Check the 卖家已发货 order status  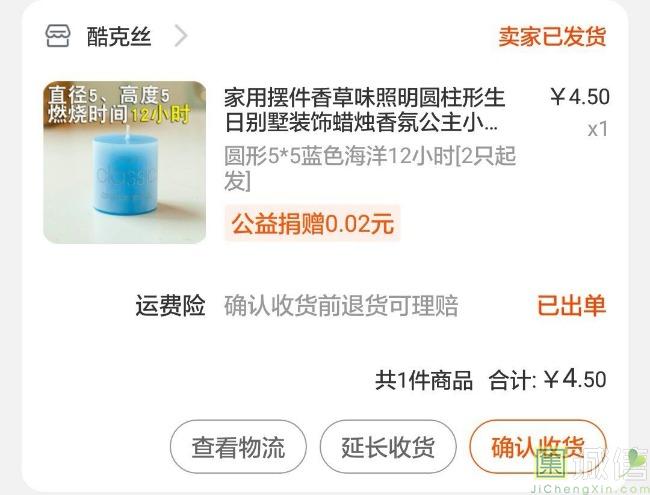click(552, 36)
